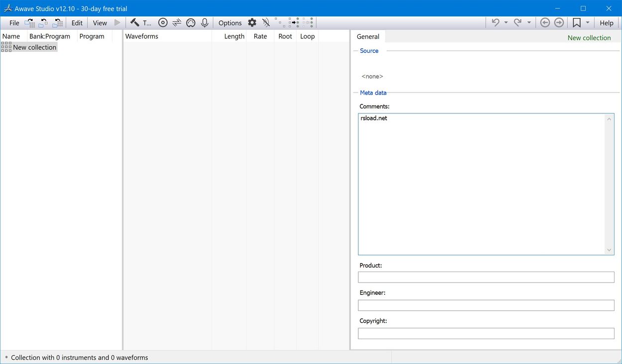Click the rsload.net comment text
Viewport: 622px width, 364px height.
[374, 118]
